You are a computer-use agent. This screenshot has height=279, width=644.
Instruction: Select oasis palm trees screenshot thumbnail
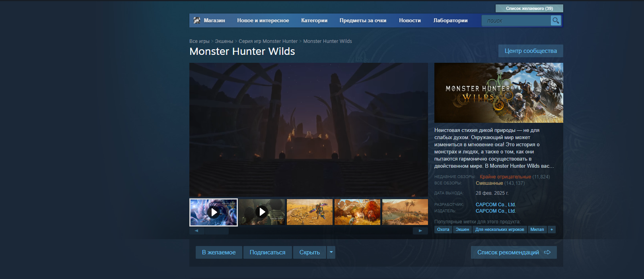[405, 212]
